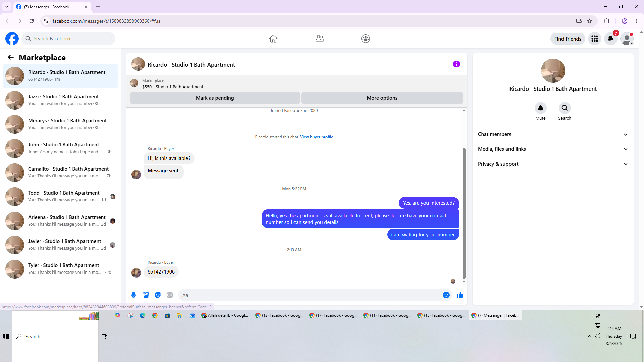This screenshot has height=362, width=644.
Task: Focus the Search Facebook field
Action: [69, 39]
